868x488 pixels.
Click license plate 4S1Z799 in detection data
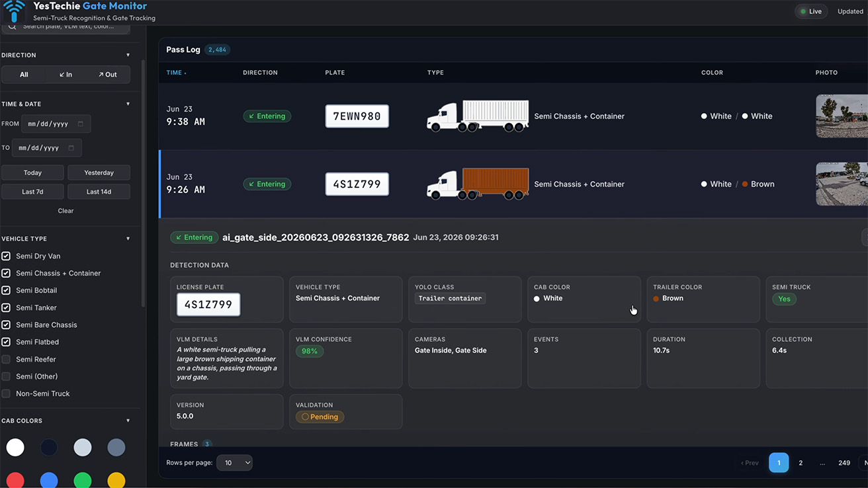point(208,305)
